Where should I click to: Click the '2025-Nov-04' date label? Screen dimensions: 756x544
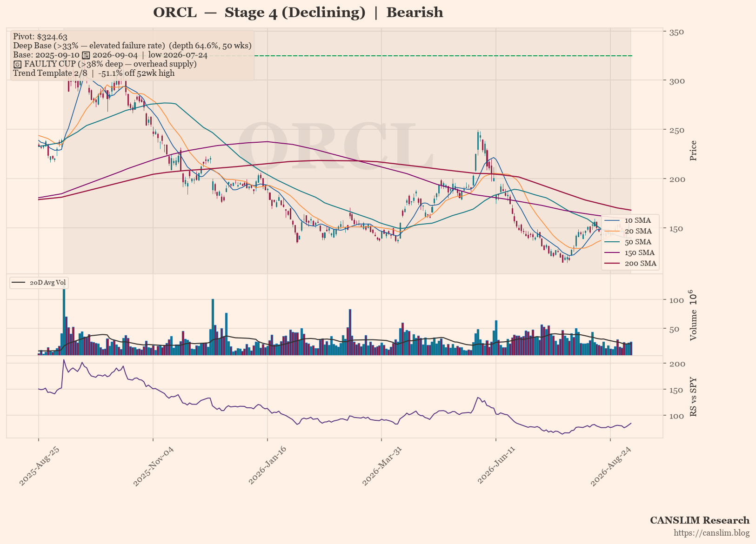(x=154, y=466)
